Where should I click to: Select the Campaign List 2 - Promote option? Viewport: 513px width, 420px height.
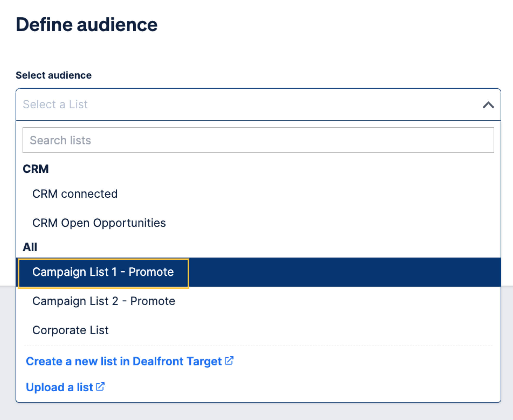(x=104, y=301)
